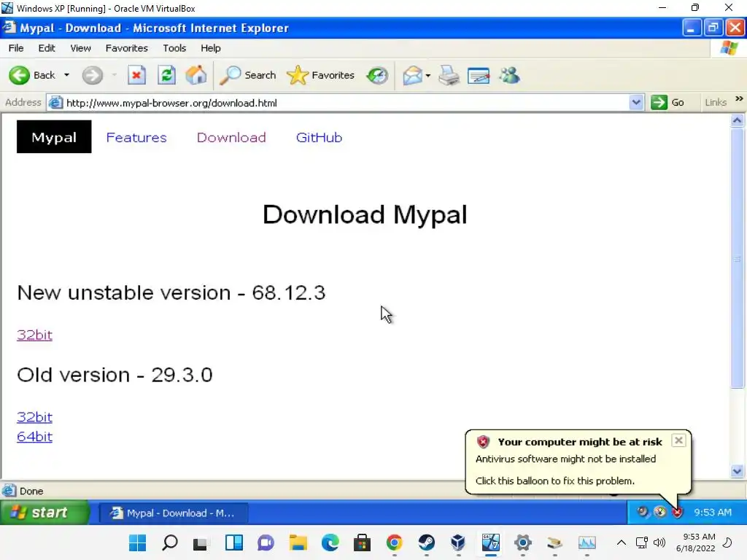The image size is (747, 560).
Task: Open the Download nav link
Action: (x=231, y=138)
